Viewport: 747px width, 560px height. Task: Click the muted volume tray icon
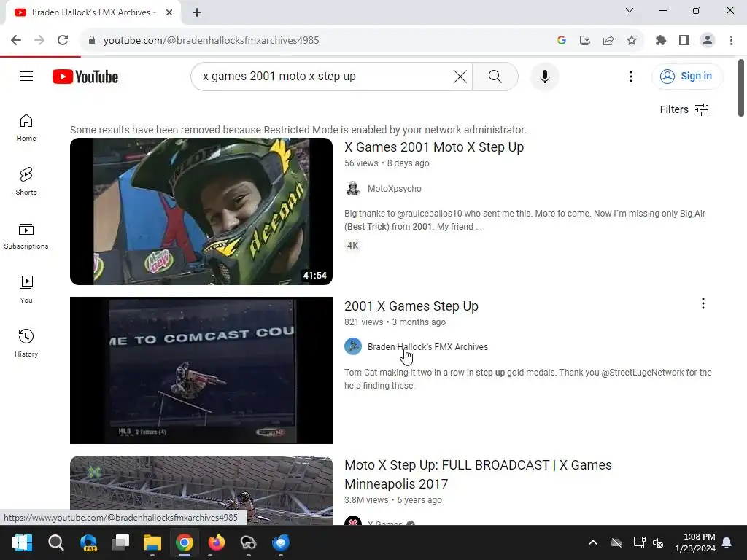pos(658,542)
